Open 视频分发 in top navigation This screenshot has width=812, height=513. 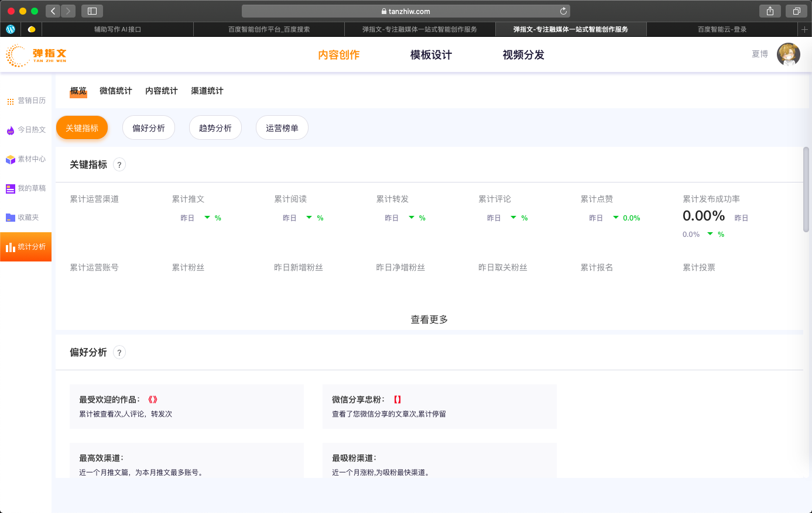point(523,55)
